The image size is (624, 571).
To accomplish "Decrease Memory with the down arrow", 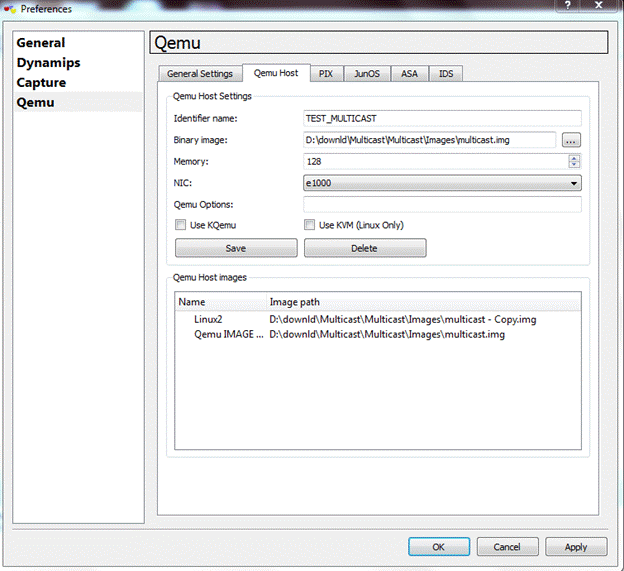I will [x=574, y=165].
